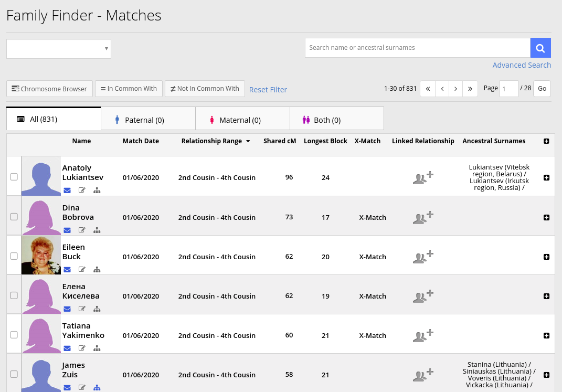View family tree icon for Eileen Buck
This screenshot has height=392, width=562.
click(97, 269)
